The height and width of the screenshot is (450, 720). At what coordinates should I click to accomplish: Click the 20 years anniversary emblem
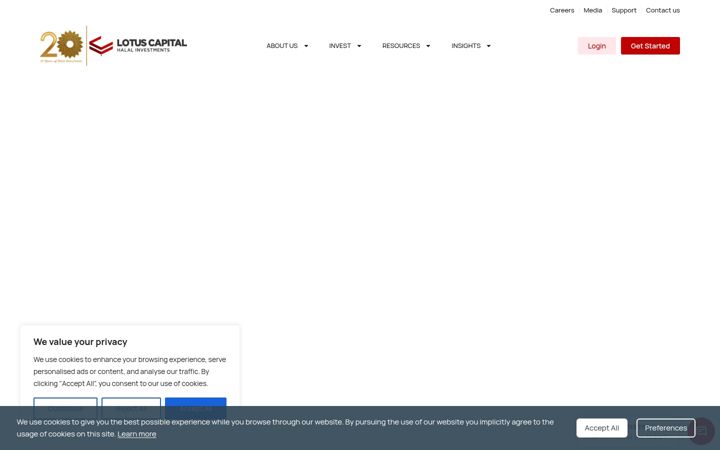click(x=61, y=46)
